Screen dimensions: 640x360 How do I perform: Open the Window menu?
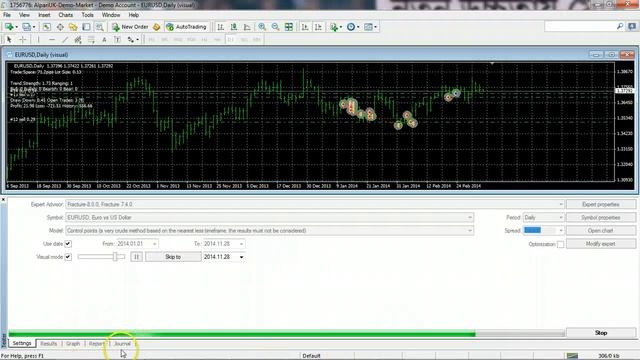click(x=111, y=15)
